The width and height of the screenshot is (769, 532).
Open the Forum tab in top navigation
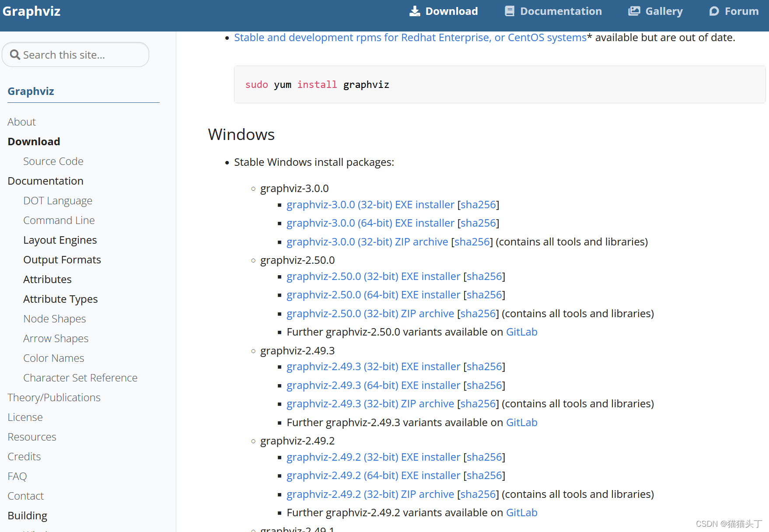(734, 11)
